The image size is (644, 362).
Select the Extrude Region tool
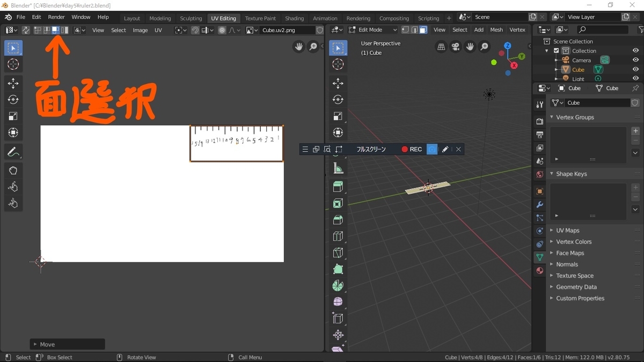tap(338, 187)
